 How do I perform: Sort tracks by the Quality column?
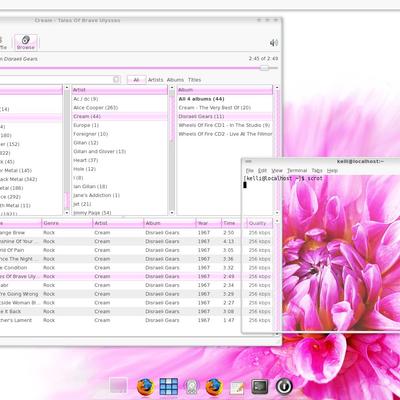pos(260,223)
